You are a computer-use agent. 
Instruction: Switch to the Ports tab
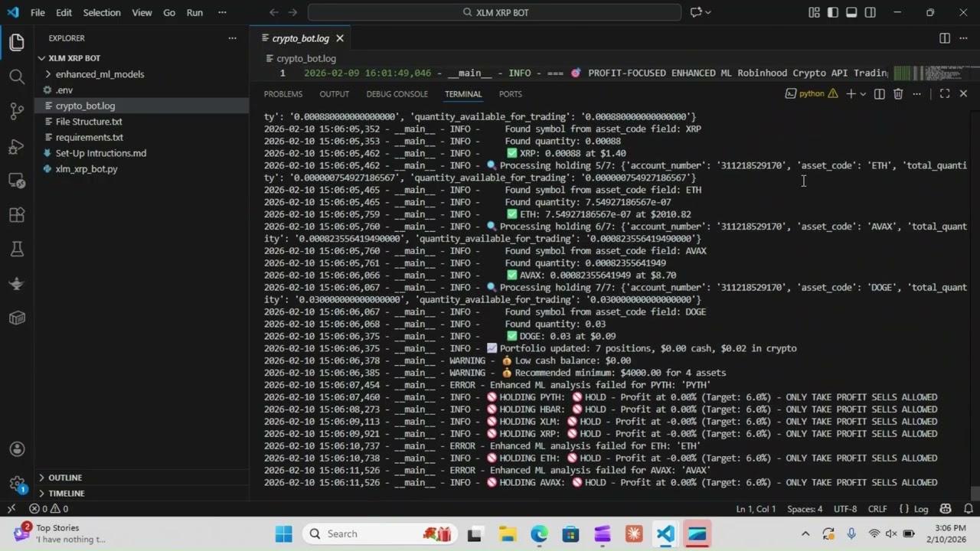510,94
